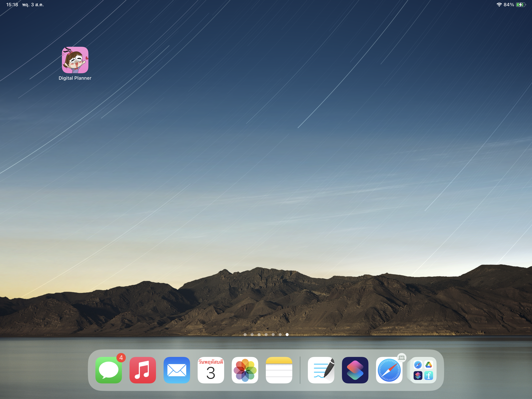Open the GoodNotes pen-and-paper app

[321, 370]
